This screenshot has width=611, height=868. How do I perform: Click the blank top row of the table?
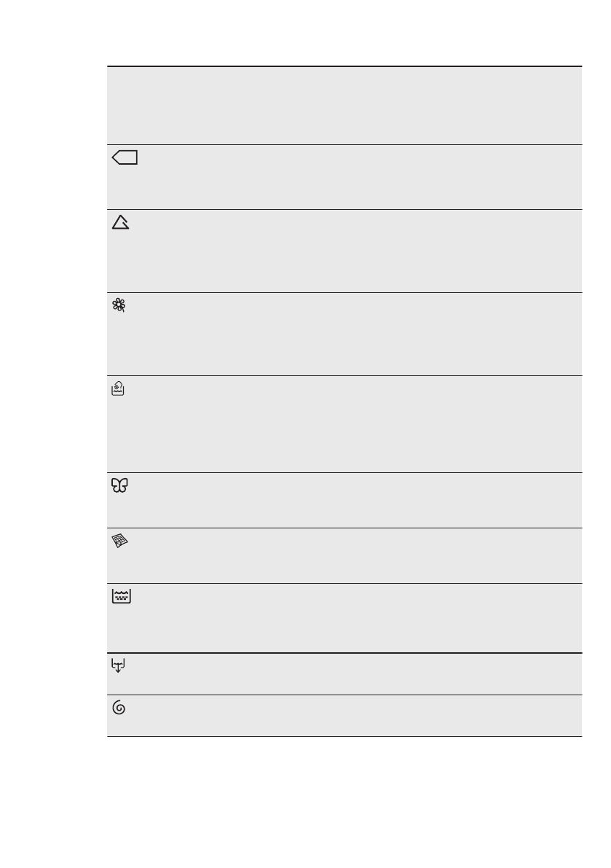point(344,106)
